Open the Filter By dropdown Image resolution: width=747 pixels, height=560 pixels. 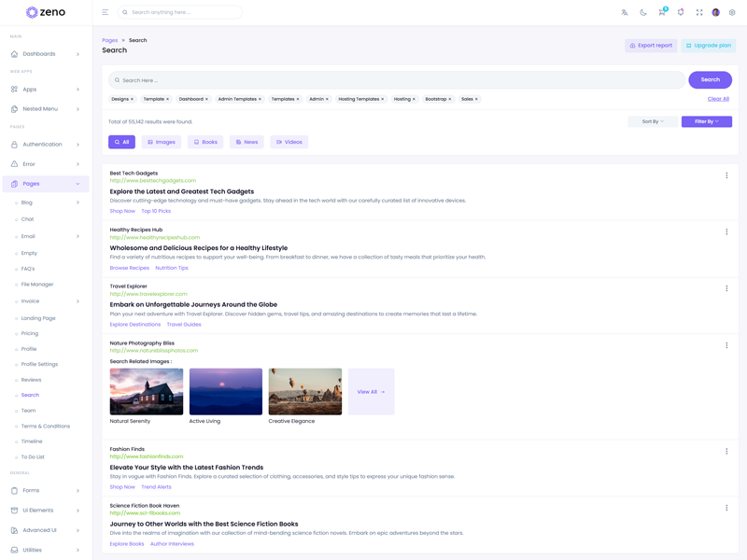coord(707,121)
